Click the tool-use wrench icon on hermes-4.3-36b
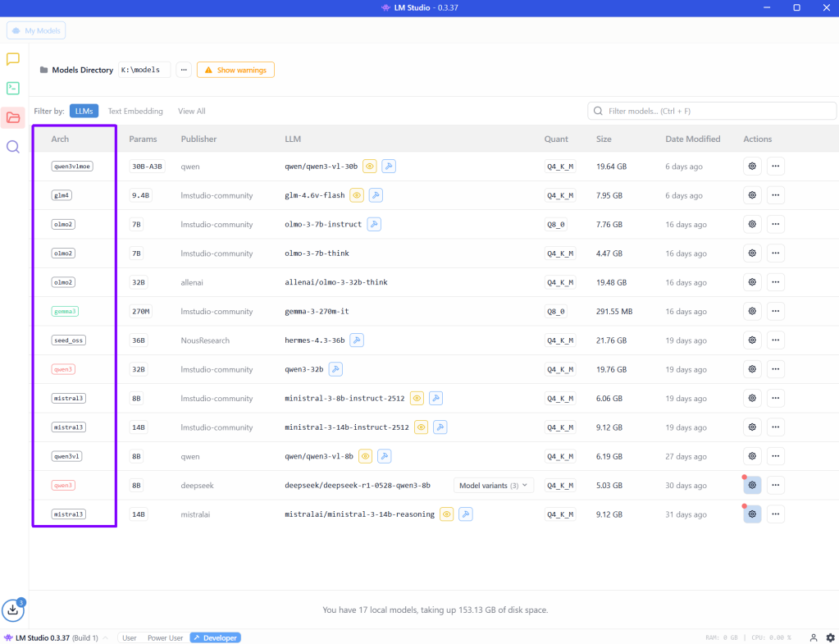This screenshot has width=839, height=644. click(357, 340)
